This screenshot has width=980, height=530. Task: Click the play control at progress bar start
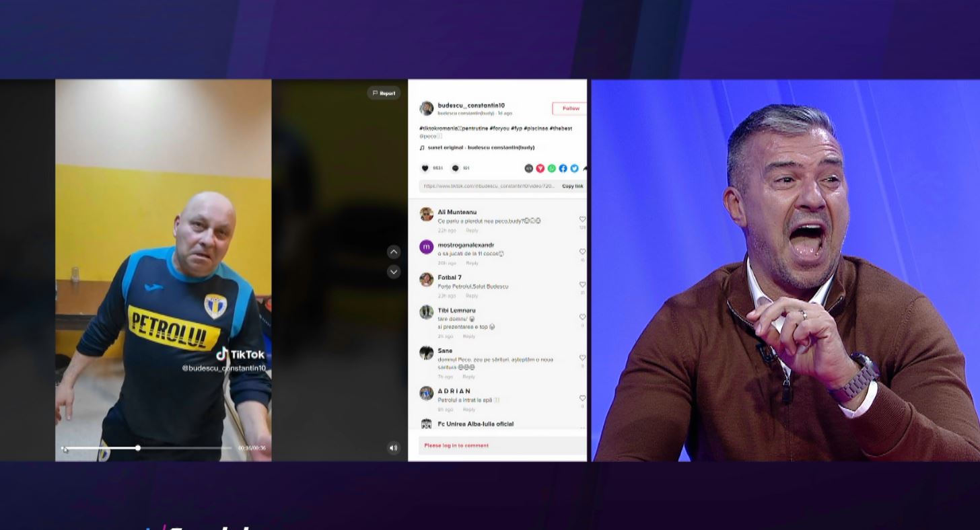65,449
